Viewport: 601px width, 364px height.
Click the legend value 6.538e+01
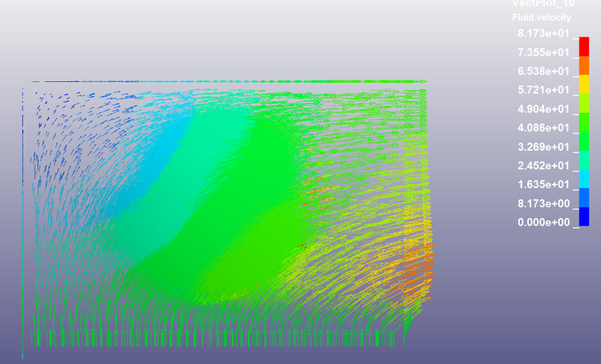coord(543,71)
